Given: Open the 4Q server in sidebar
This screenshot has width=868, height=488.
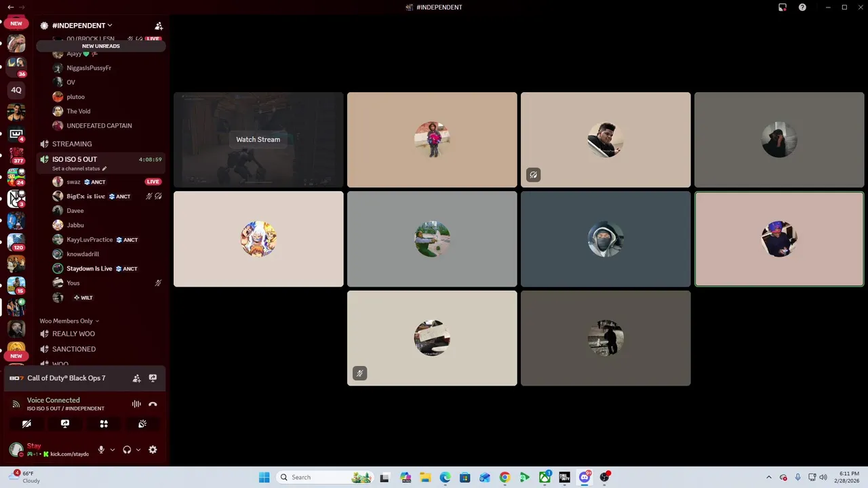Looking at the screenshot, I should coord(16,89).
